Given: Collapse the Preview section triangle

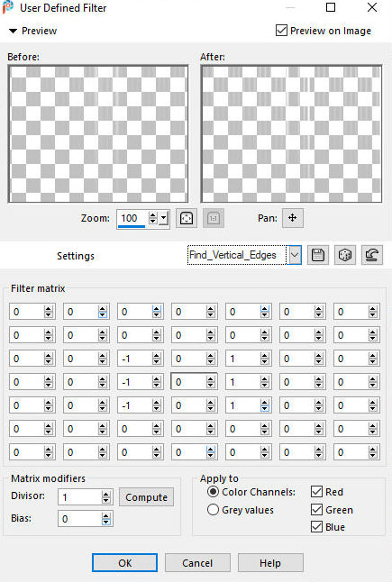Looking at the screenshot, I should (x=13, y=31).
